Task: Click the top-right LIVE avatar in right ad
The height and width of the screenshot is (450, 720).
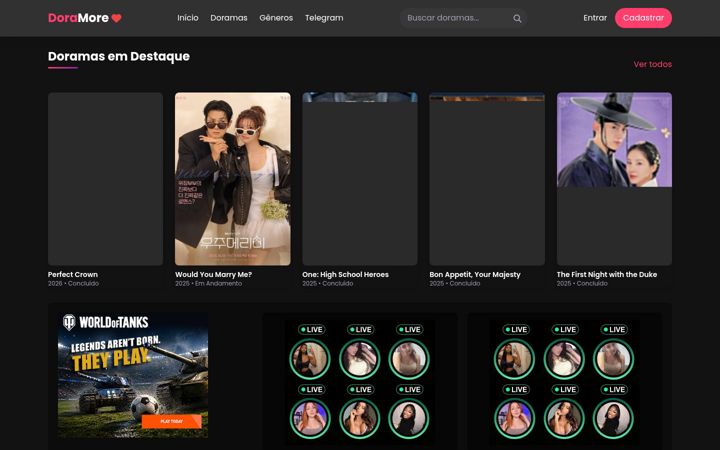Action: (613, 359)
